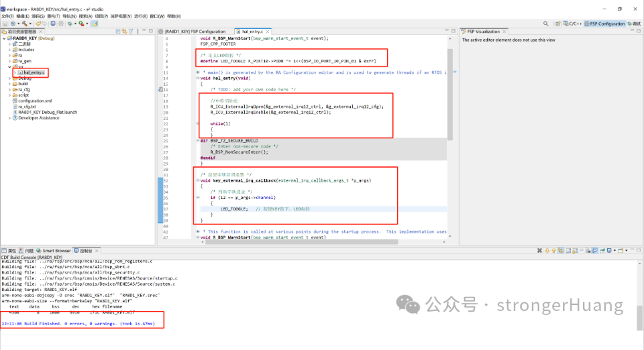The width and height of the screenshot is (644, 350).
Task: Collapse the RA8D1_KEY project node
Action: 4,39
